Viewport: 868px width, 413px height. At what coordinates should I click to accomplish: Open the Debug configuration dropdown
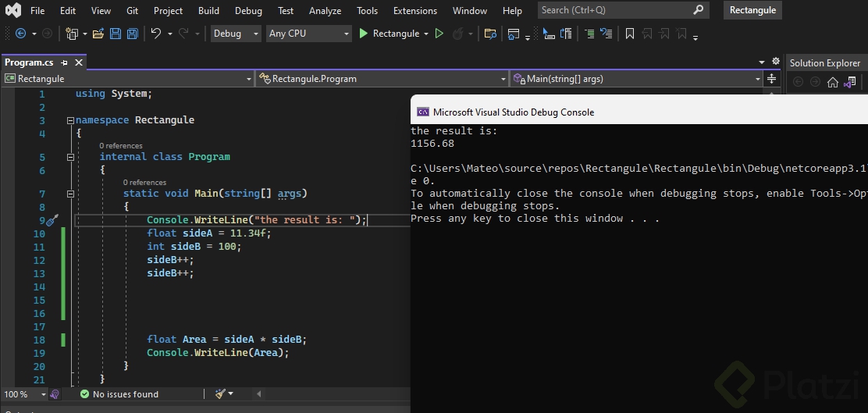(237, 34)
